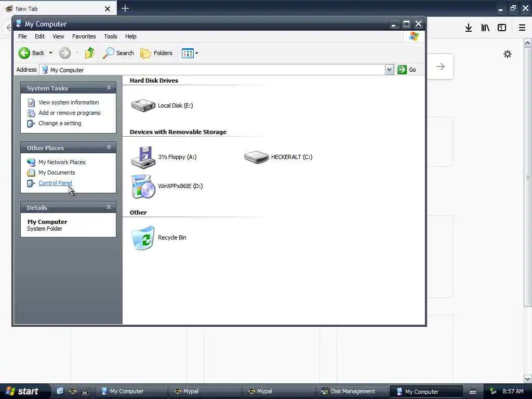
Task: Click the View system information icon
Action: [x=31, y=102]
